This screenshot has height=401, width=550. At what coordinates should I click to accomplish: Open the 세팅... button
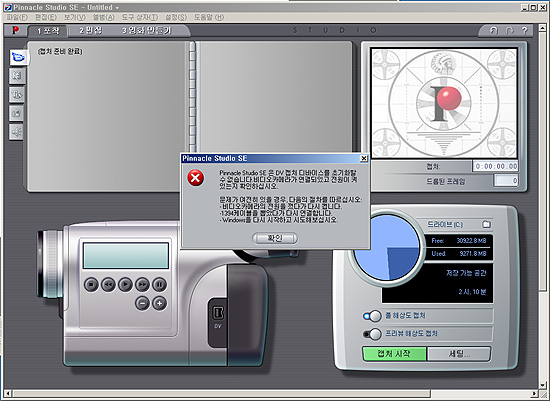tap(459, 354)
